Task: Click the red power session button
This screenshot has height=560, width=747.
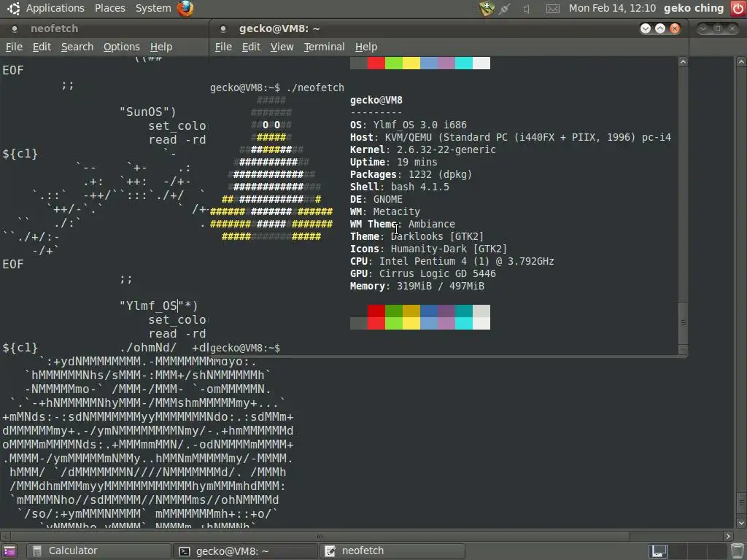Action: [x=738, y=8]
